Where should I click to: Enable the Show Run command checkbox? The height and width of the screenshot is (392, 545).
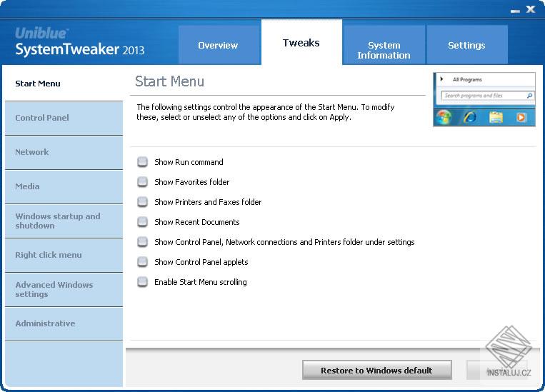[x=142, y=162]
